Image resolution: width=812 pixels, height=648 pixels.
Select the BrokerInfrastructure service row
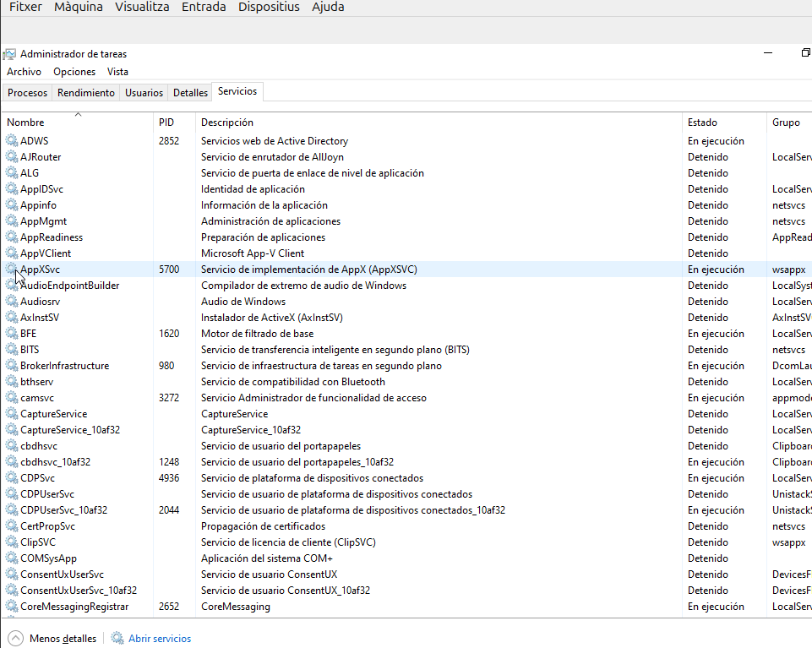(64, 366)
